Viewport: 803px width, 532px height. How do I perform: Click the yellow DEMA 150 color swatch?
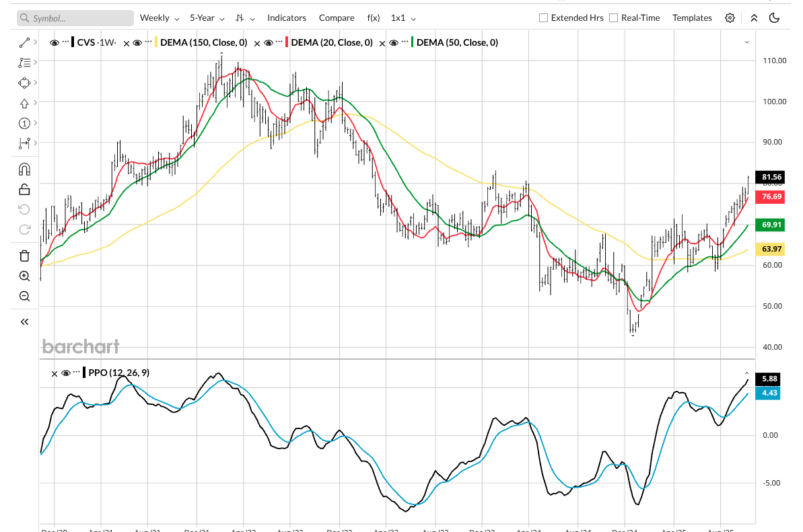156,42
